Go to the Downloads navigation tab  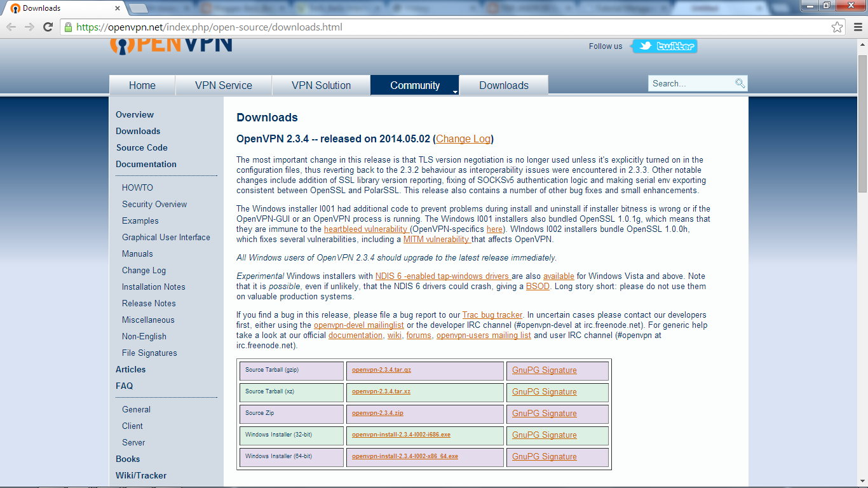pyautogui.click(x=504, y=85)
